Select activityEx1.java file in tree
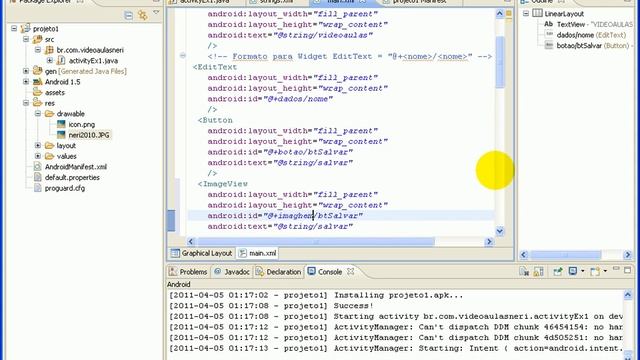640x360 pixels. click(93, 60)
